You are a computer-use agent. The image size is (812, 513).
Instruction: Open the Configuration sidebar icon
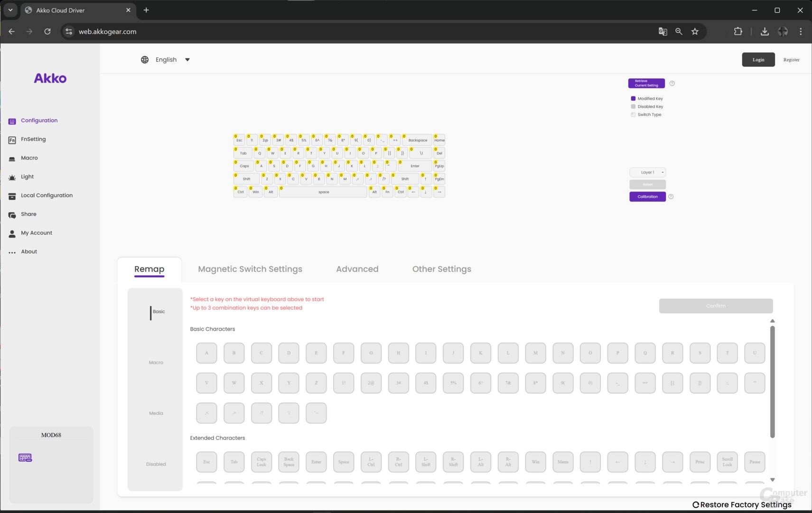(12, 121)
